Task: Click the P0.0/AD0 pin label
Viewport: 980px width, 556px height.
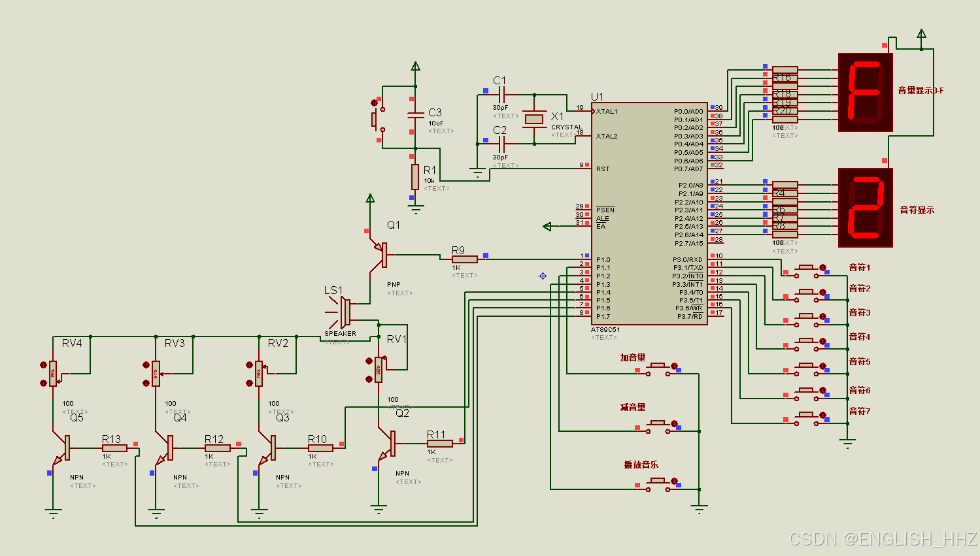Action: click(x=688, y=111)
